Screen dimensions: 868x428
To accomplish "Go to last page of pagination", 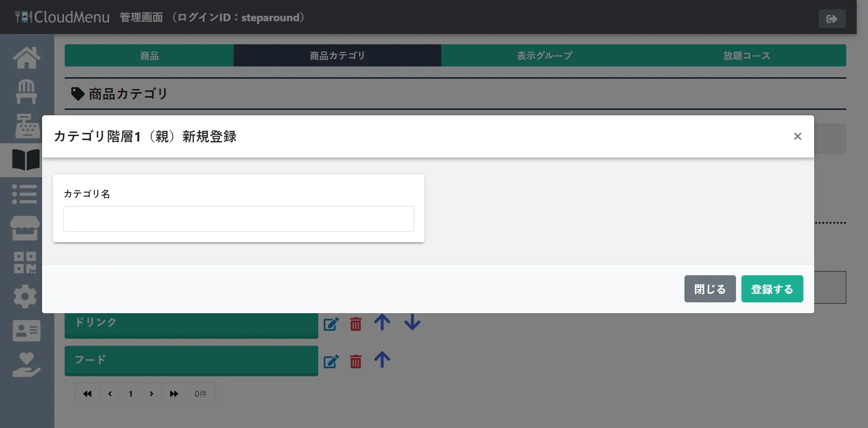I will pos(174,394).
